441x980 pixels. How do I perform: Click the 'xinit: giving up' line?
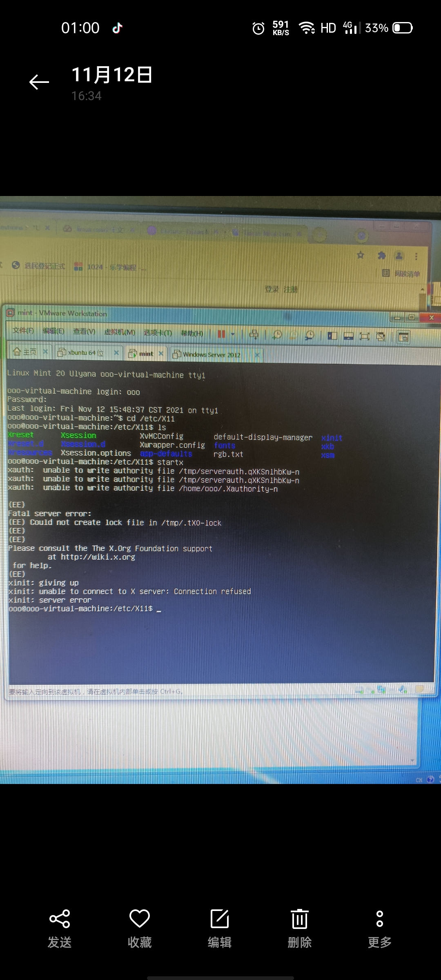44,583
